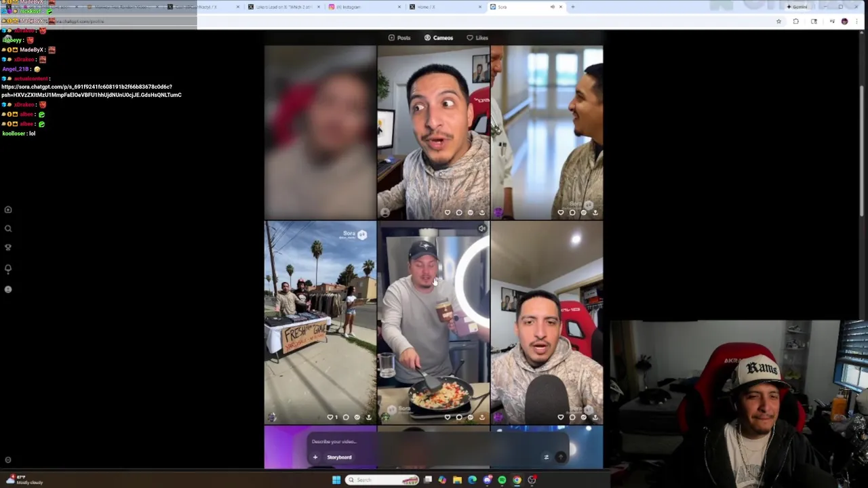The height and width of the screenshot is (488, 868).
Task: Comment on the yard sale video
Action: coord(346,418)
